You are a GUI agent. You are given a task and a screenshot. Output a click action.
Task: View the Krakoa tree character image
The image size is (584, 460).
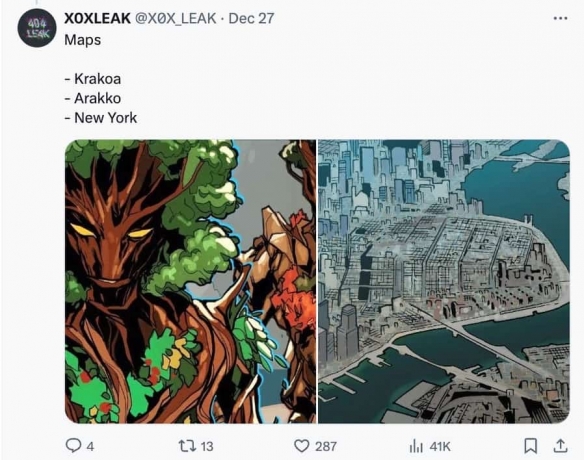tap(190, 281)
